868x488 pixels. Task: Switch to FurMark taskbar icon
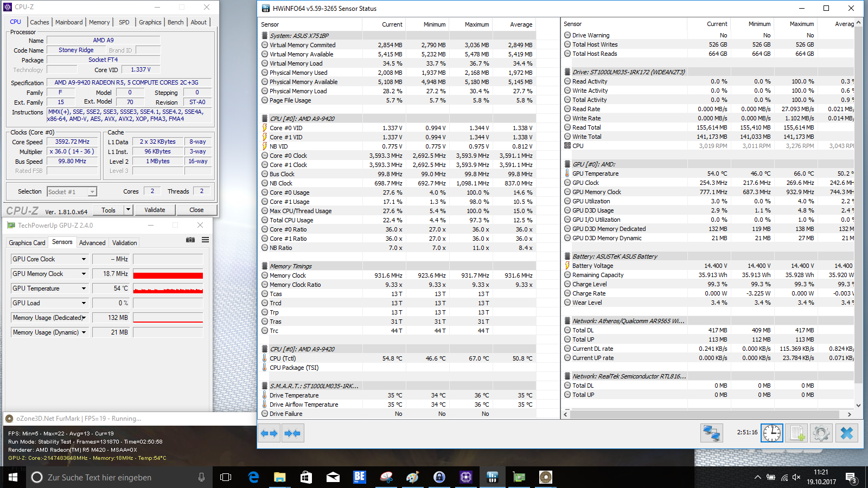coord(546,477)
